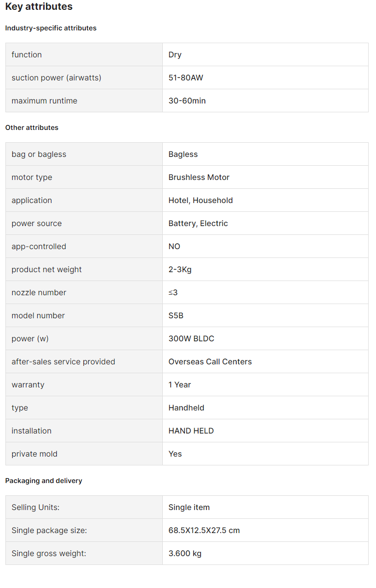Click the 'function' attribute label
The width and height of the screenshot is (376, 588).
tap(26, 55)
